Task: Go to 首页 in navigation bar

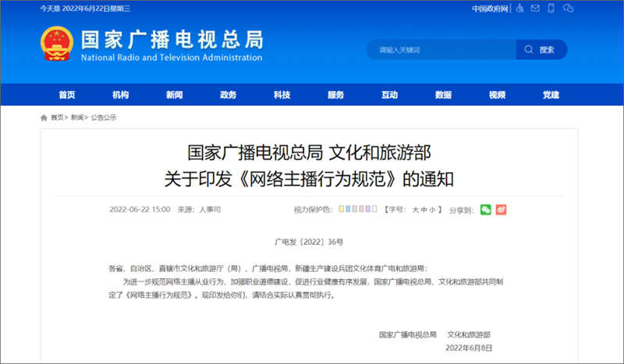Action: [67, 94]
